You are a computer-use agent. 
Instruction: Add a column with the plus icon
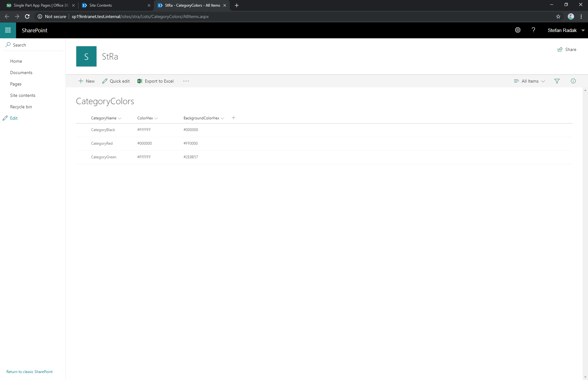pyautogui.click(x=234, y=118)
